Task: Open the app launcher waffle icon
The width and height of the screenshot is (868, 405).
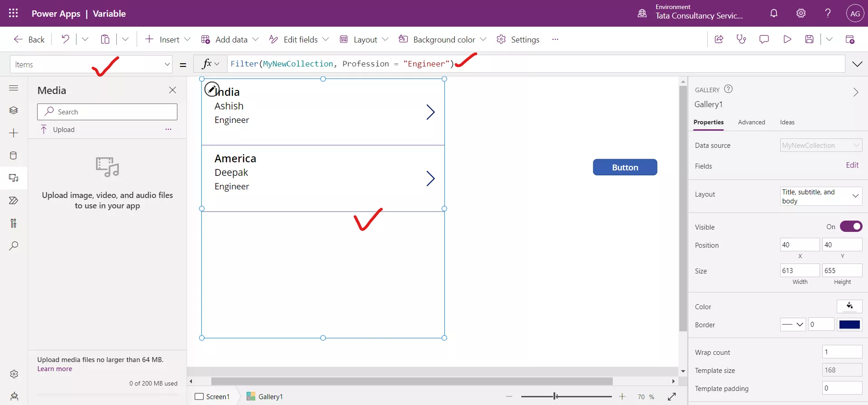Action: [14, 13]
